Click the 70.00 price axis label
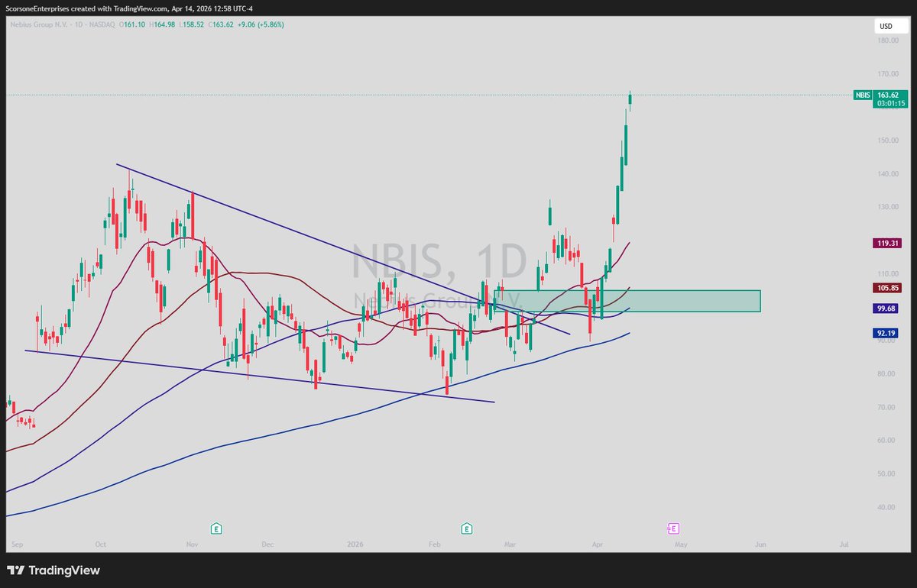 [888, 407]
